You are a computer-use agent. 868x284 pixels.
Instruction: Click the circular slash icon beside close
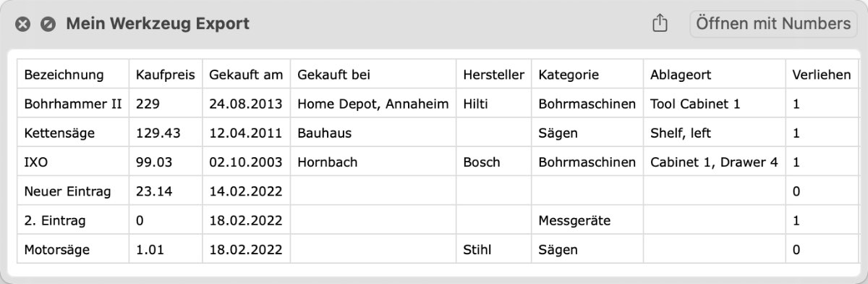[47, 24]
